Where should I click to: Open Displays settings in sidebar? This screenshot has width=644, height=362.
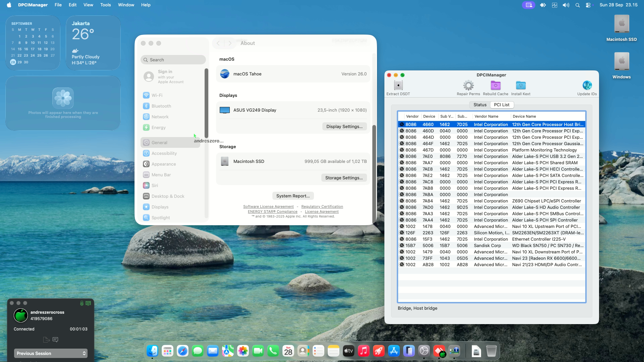(171, 207)
